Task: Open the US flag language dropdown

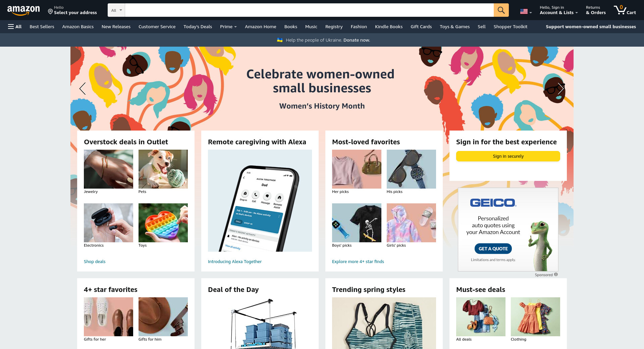Action: (x=526, y=11)
